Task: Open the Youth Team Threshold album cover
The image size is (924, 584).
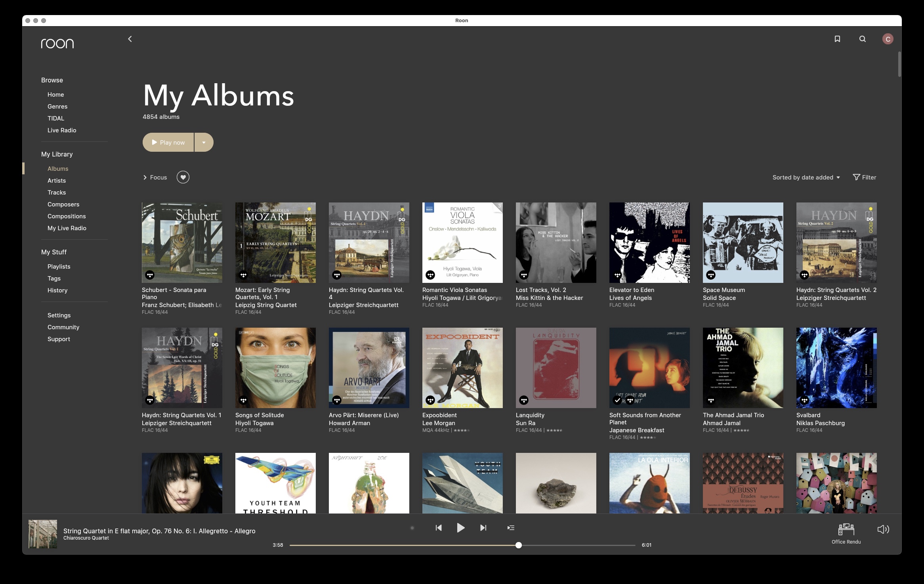Action: (275, 483)
